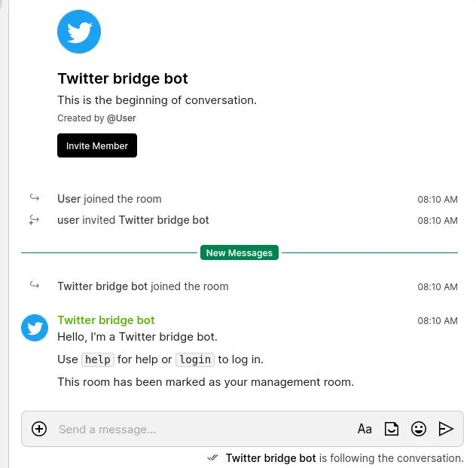The height and width of the screenshot is (468, 476).
Task: Focus the Send a message input
Action: [196, 429]
